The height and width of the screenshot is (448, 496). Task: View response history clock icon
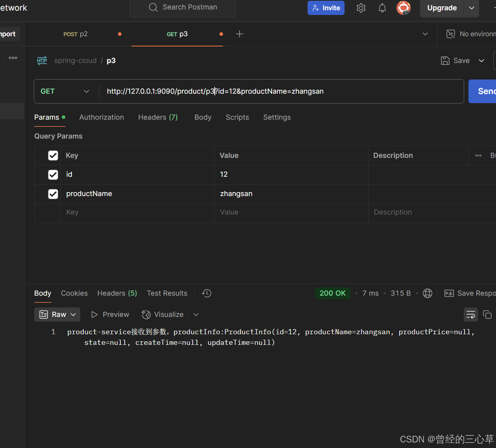tap(207, 293)
